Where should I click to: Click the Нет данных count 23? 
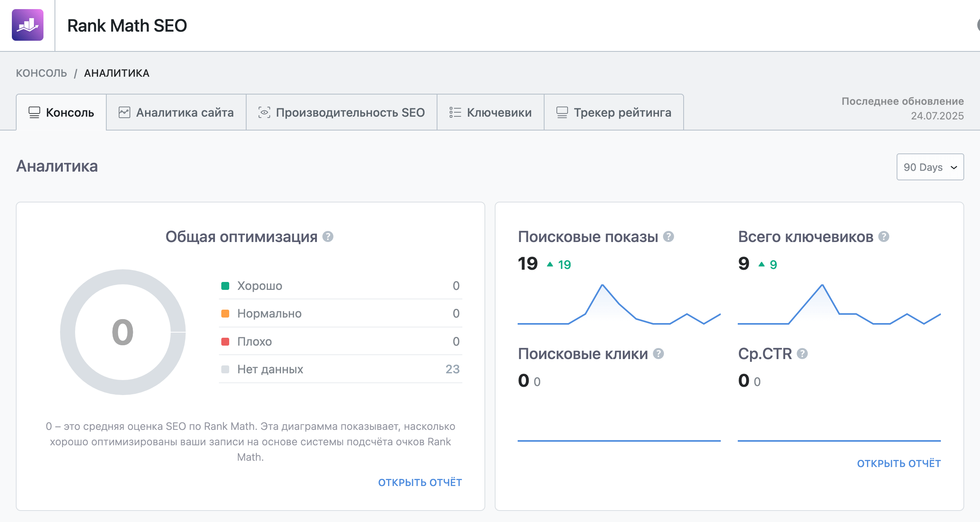[452, 369]
